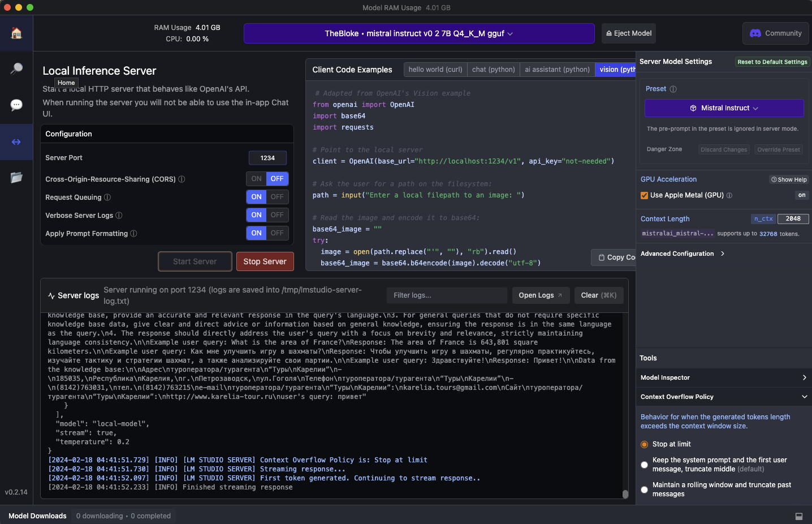Click the Filter logs input field
This screenshot has width=812, height=524.
pyautogui.click(x=447, y=295)
